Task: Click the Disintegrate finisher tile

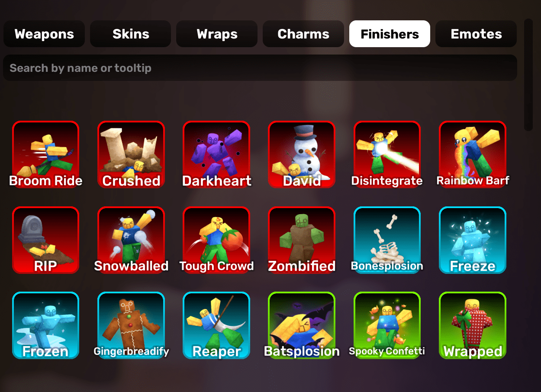Action: pyautogui.click(x=387, y=154)
